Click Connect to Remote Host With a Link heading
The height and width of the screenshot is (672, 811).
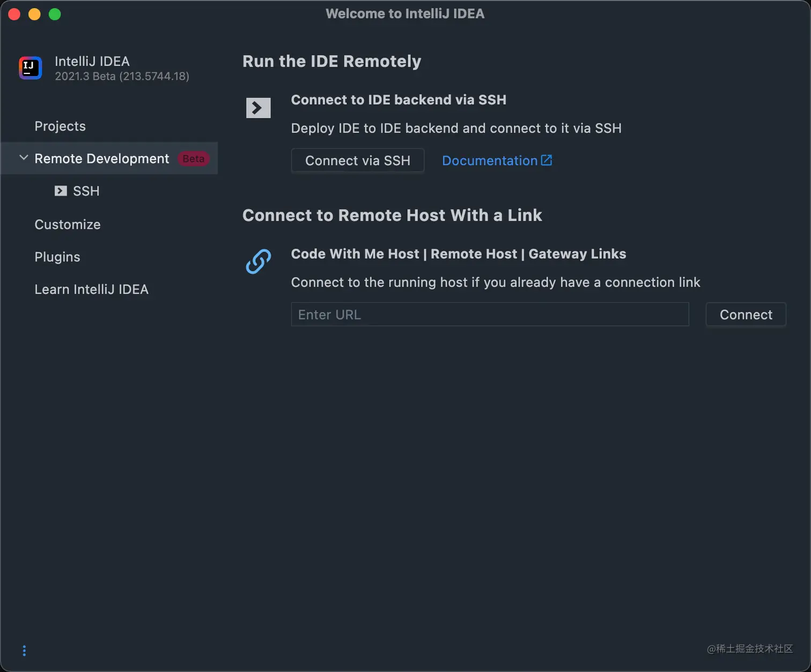click(x=392, y=215)
